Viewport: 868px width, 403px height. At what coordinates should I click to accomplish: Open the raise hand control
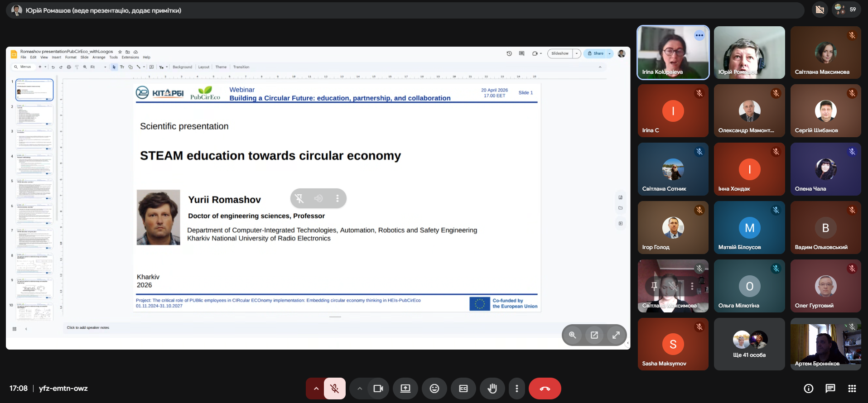coord(492,389)
